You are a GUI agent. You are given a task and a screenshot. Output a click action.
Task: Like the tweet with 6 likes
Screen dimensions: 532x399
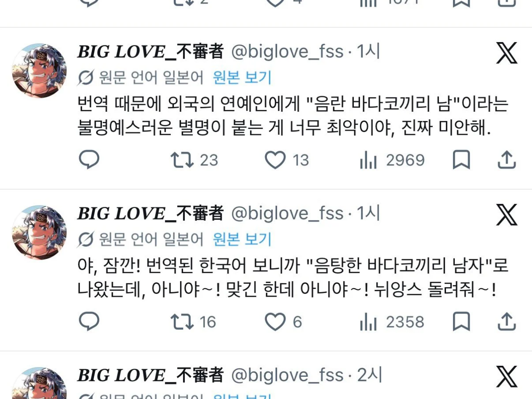pyautogui.click(x=283, y=322)
